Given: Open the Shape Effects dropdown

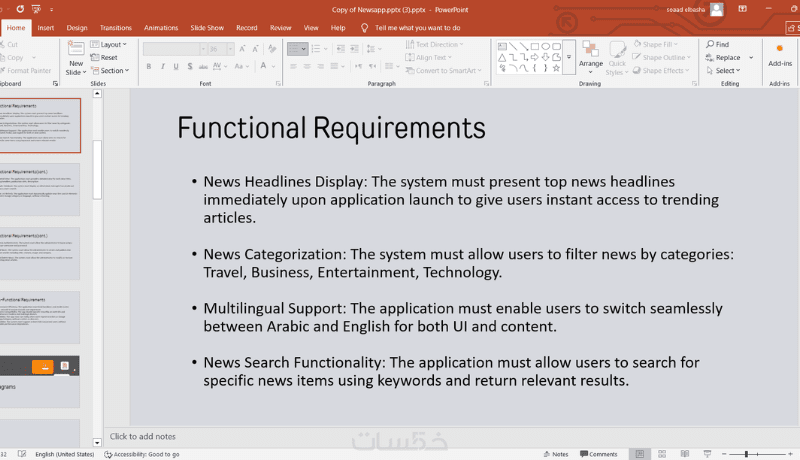Looking at the screenshot, I should (x=661, y=70).
